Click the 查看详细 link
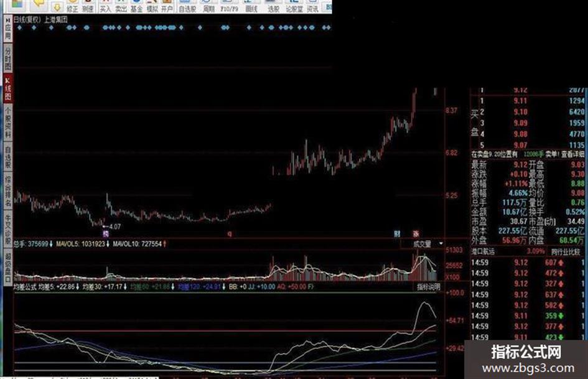The height and width of the screenshot is (379, 588). (x=572, y=154)
